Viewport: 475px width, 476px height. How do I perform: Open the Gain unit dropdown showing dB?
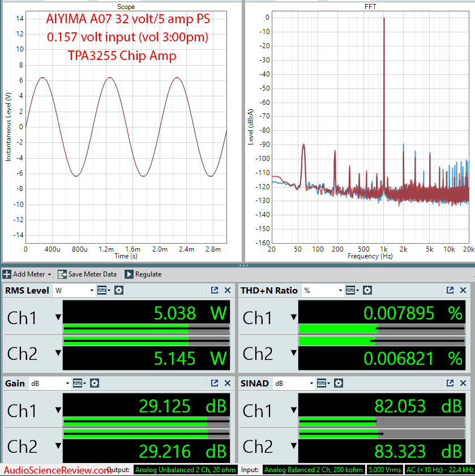pyautogui.click(x=50, y=384)
